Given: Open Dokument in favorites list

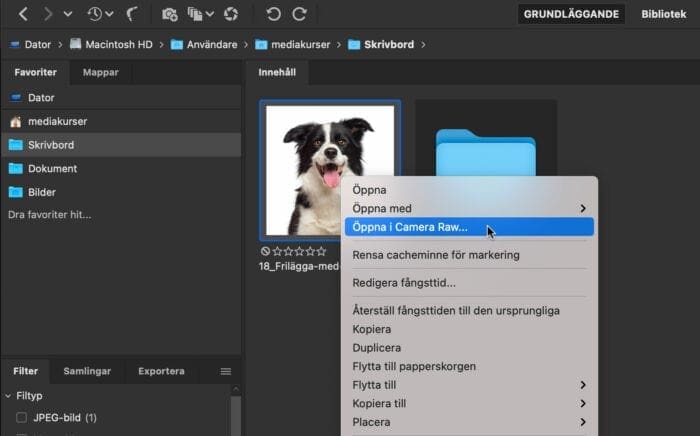Looking at the screenshot, I should click(x=121, y=169).
